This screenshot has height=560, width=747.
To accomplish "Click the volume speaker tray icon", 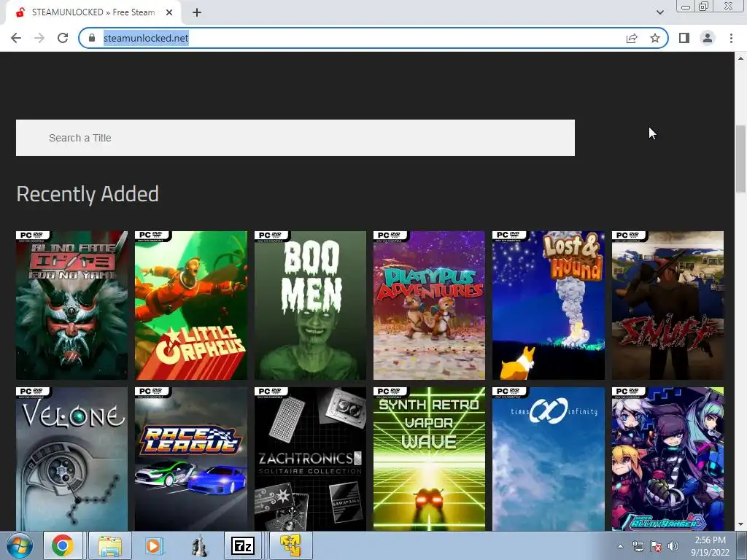I will (673, 547).
